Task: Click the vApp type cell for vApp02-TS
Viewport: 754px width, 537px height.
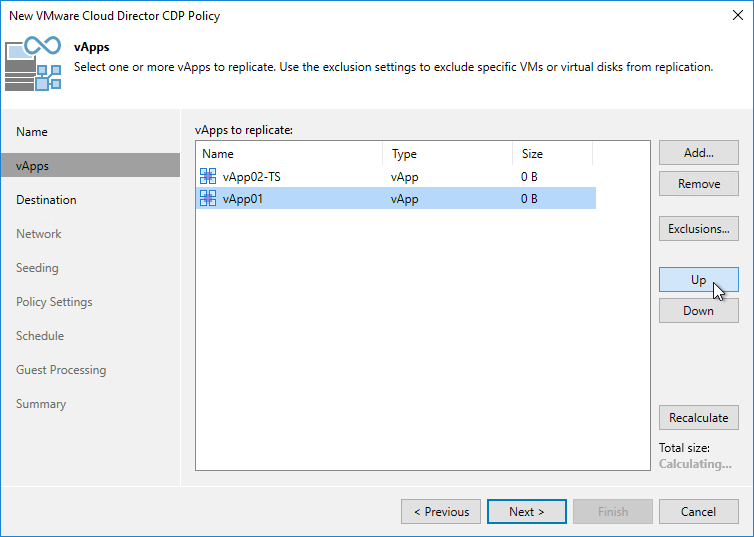Action: click(404, 177)
